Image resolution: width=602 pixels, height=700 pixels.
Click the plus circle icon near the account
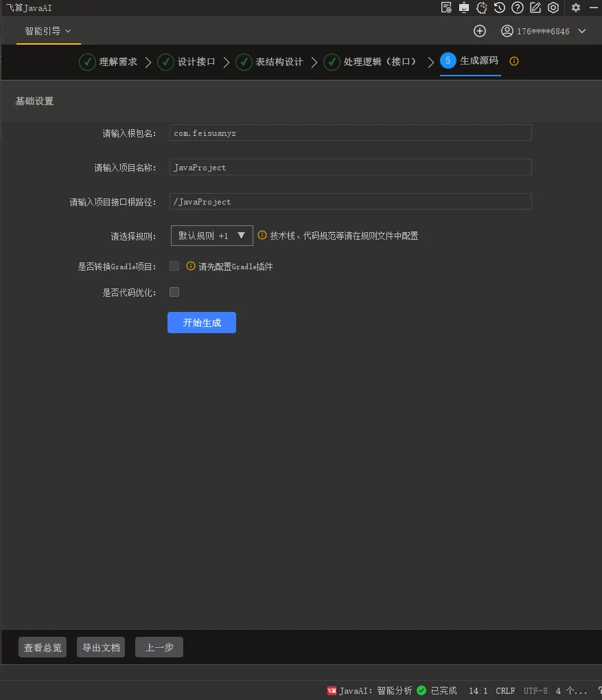coord(479,31)
